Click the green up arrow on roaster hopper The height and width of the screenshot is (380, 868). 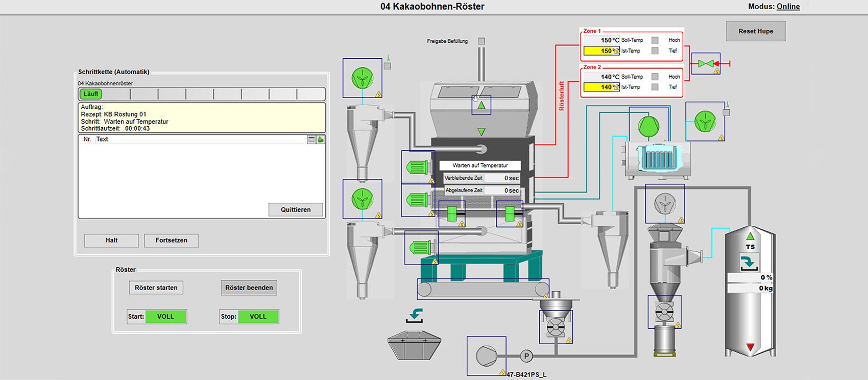(481, 106)
